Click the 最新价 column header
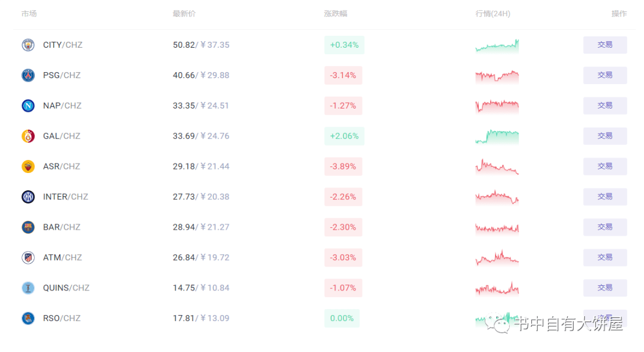Screen dimensions: 644x352 pos(184,14)
